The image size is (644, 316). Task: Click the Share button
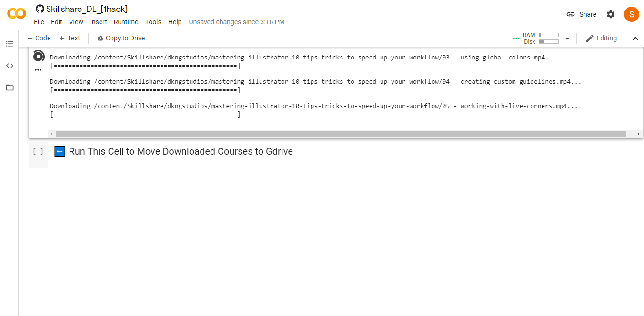581,14
